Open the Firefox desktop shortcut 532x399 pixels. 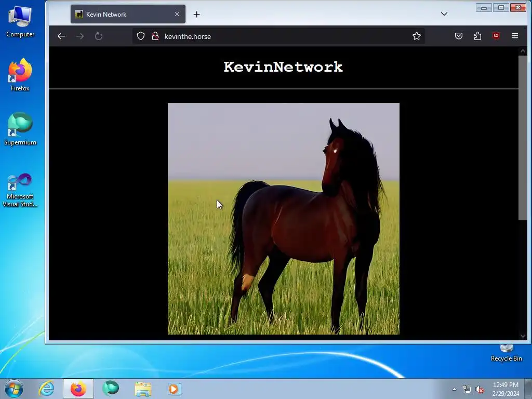20,75
